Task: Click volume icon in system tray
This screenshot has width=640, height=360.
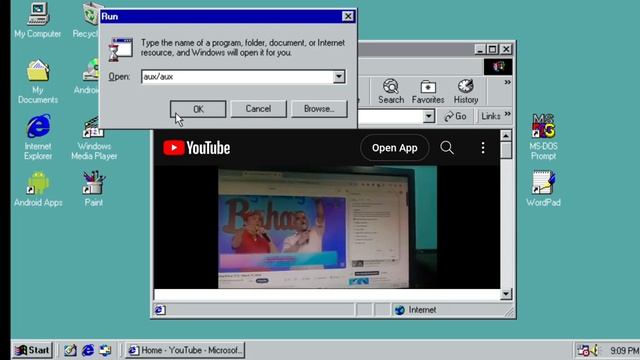Action: point(594,350)
